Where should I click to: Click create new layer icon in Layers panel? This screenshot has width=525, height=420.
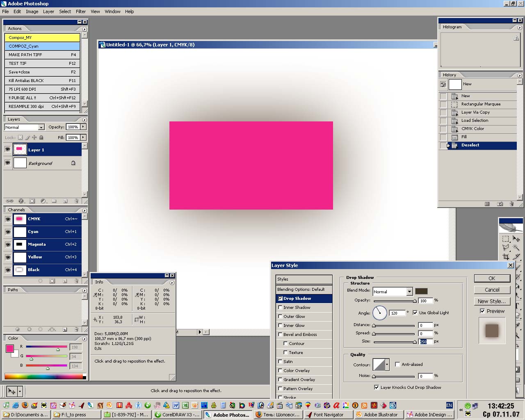click(x=65, y=201)
